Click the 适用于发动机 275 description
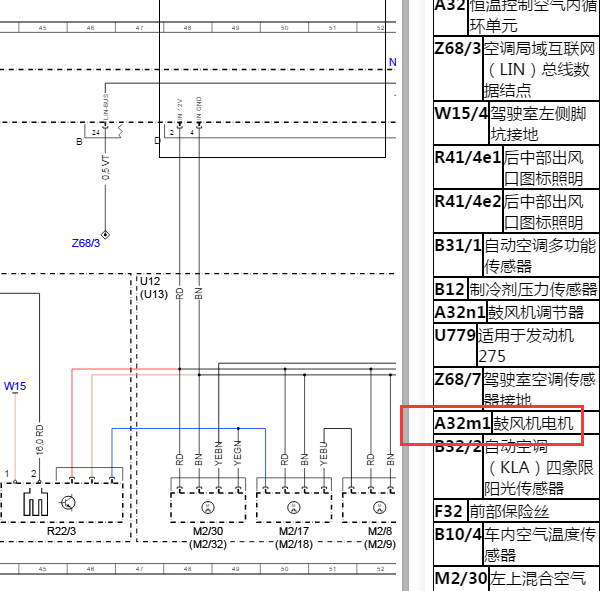605x591 pixels. click(538, 345)
